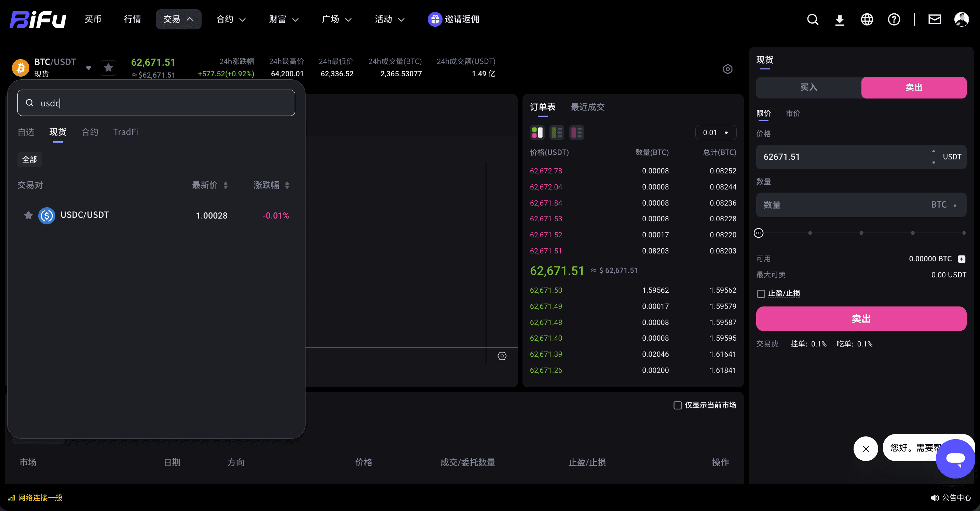Click the hexagon settings icon below the chart

(x=502, y=356)
